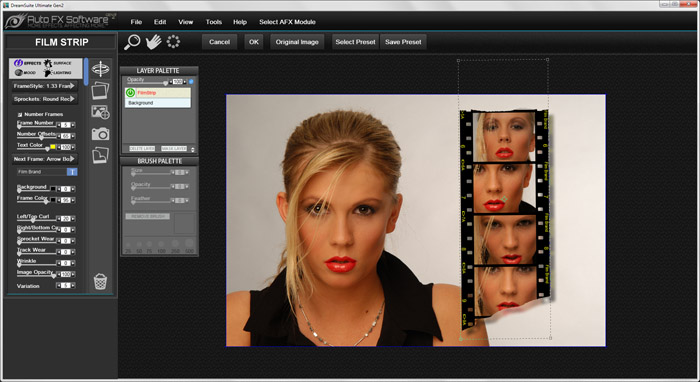
Task: Click the dotted circle tool icon
Action: [x=173, y=42]
